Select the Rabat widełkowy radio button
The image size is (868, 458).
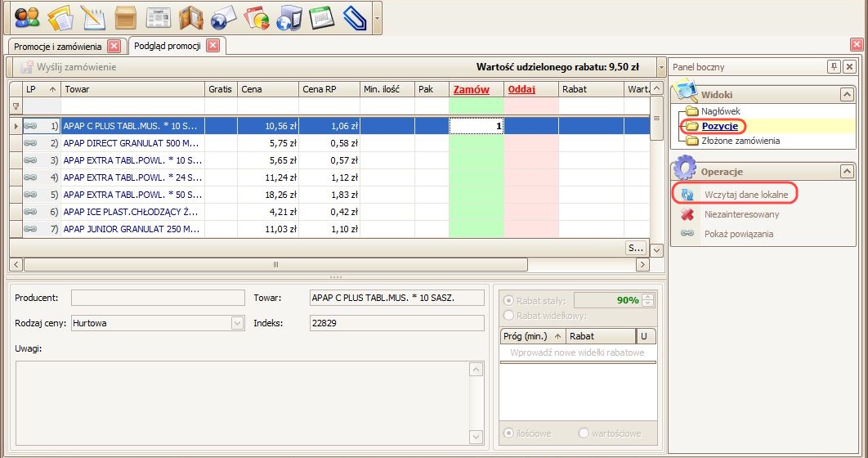pyautogui.click(x=510, y=316)
